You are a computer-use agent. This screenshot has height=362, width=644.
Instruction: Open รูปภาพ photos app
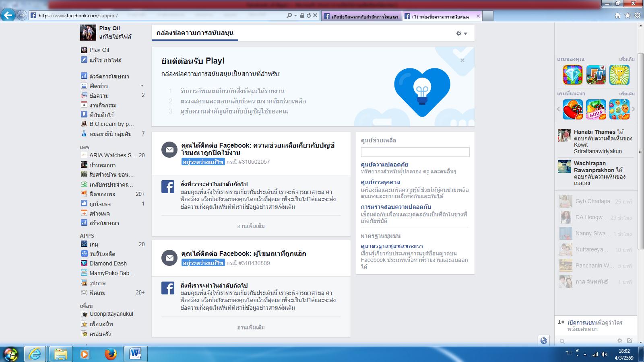click(97, 283)
